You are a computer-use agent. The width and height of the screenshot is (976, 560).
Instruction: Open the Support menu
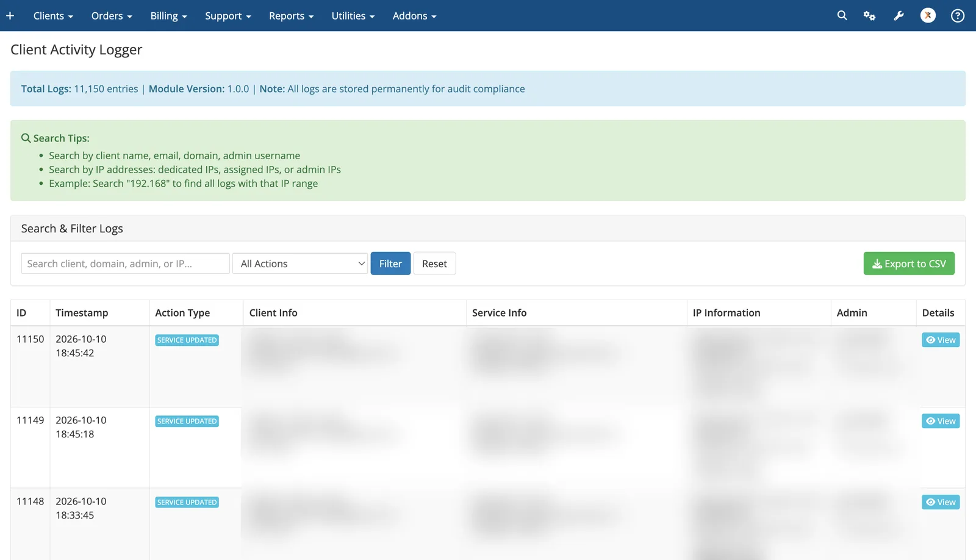[228, 16]
